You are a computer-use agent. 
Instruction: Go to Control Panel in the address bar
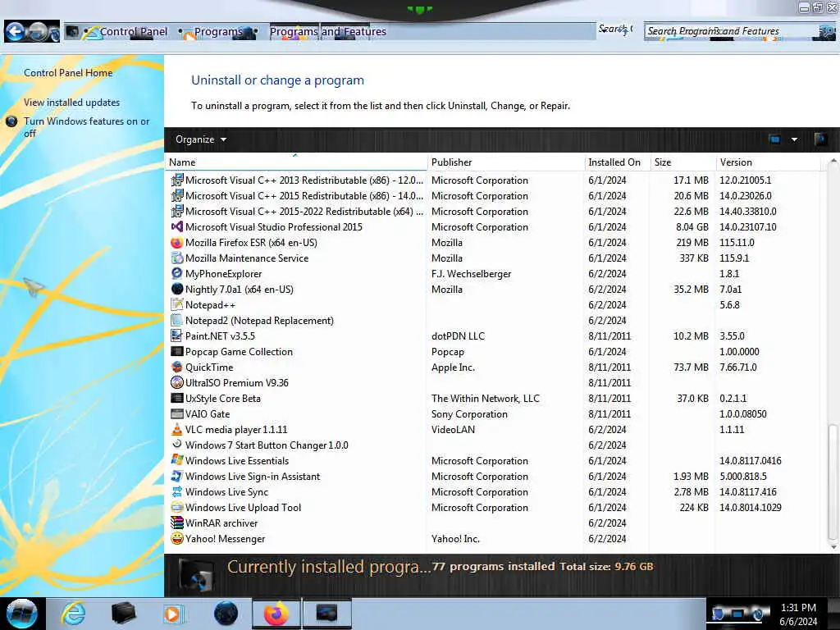(x=134, y=32)
